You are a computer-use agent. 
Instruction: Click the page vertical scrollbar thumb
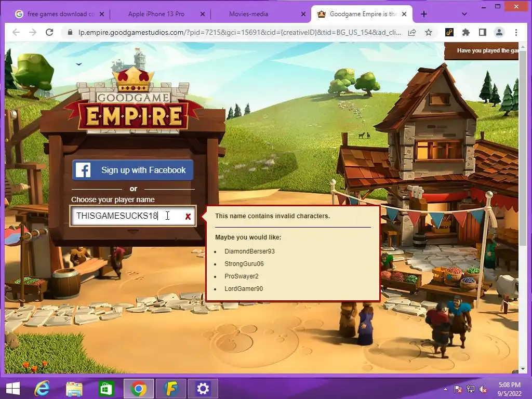(523, 149)
